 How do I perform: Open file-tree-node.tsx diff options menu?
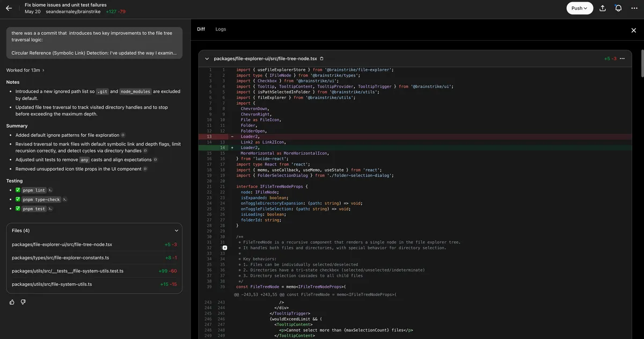coord(622,59)
